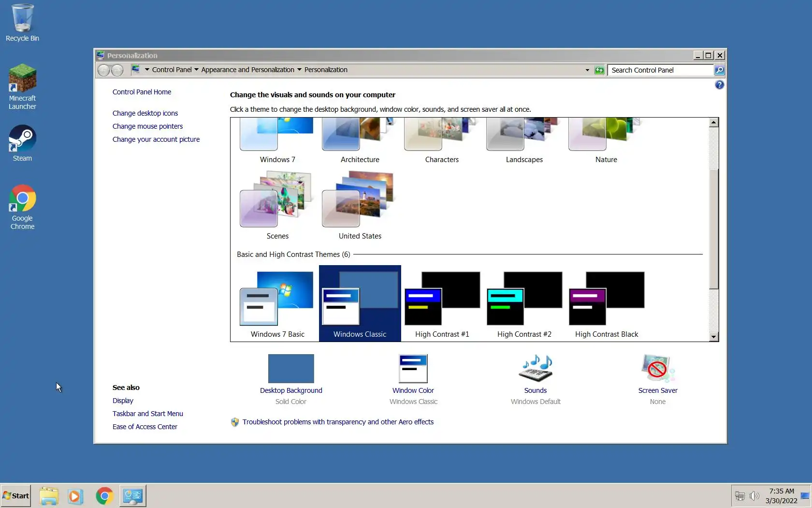
Task: Click the theme list scrollbar thumb
Action: click(x=713, y=229)
